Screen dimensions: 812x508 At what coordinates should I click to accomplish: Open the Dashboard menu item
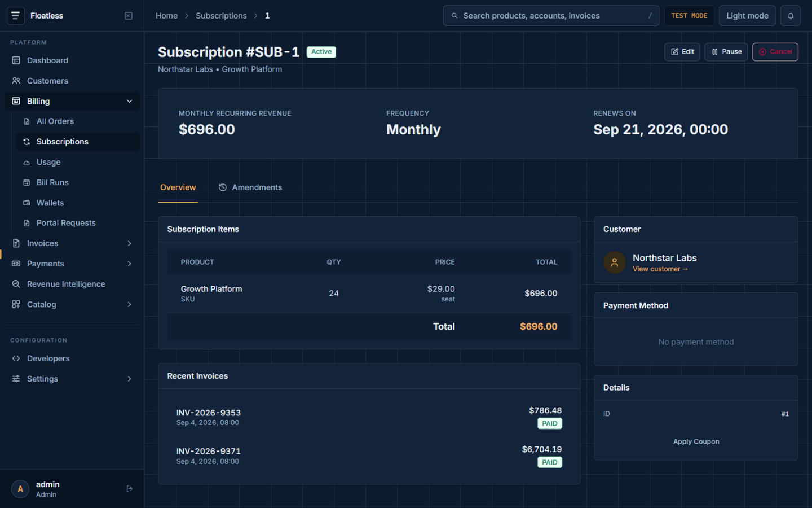(72, 60)
